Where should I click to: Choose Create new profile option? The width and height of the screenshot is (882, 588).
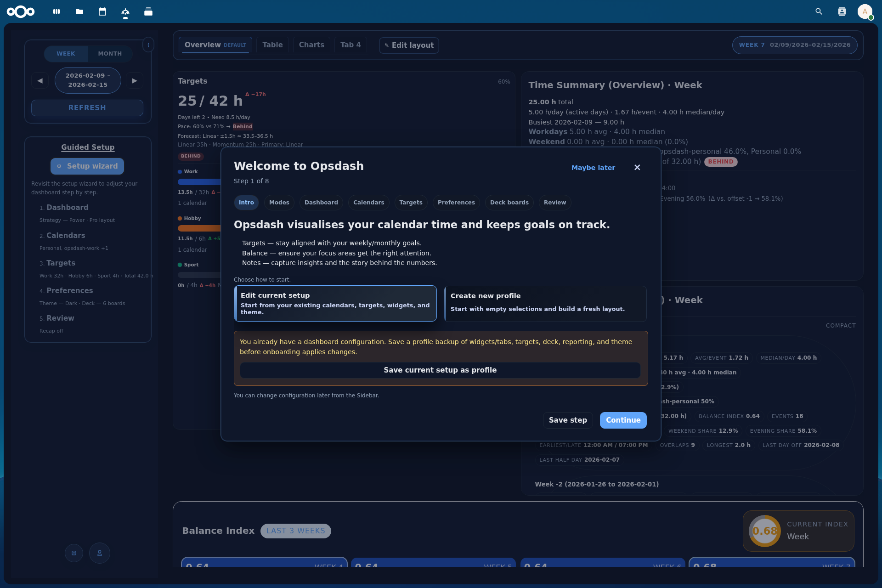tap(545, 303)
